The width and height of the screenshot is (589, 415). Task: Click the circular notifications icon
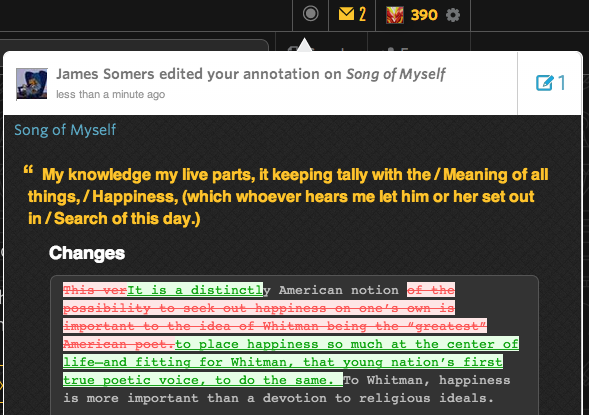311,14
